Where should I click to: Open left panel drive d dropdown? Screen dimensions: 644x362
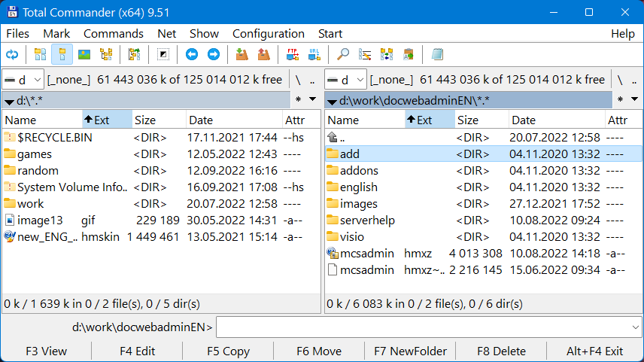coord(23,80)
